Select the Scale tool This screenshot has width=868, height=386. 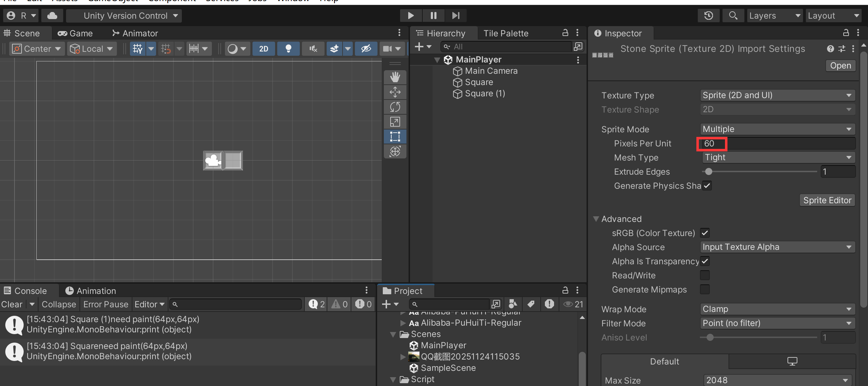395,122
